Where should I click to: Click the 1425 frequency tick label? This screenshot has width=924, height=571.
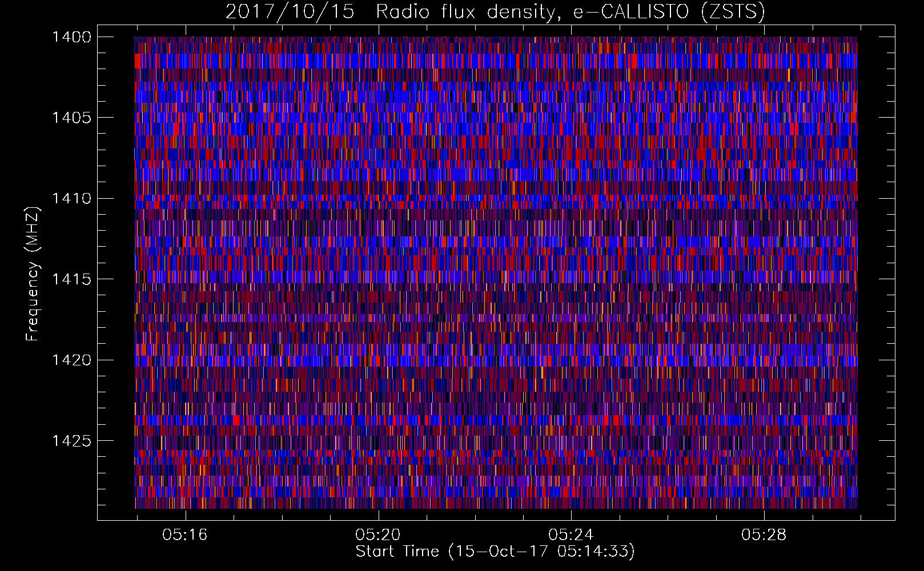pos(71,441)
